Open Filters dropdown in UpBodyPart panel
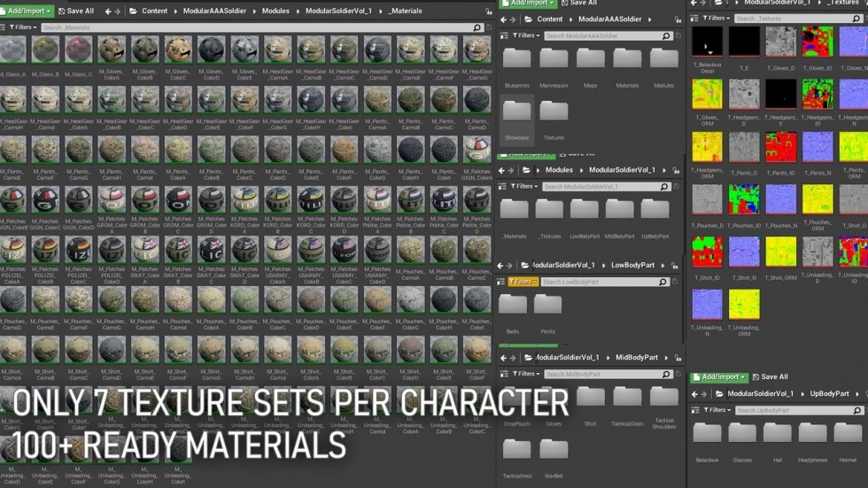Screen dimensions: 868x488 717,410
